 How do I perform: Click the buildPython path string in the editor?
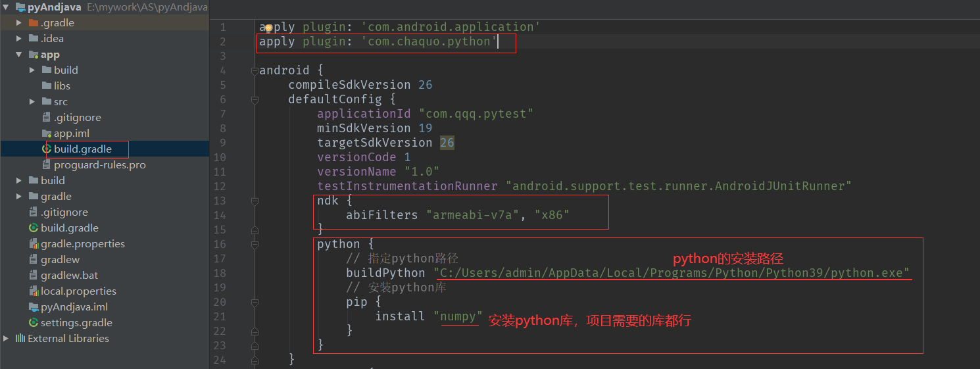tap(671, 273)
